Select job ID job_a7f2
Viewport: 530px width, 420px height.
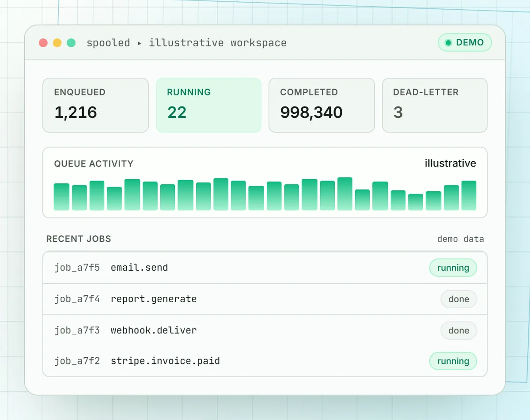77,361
